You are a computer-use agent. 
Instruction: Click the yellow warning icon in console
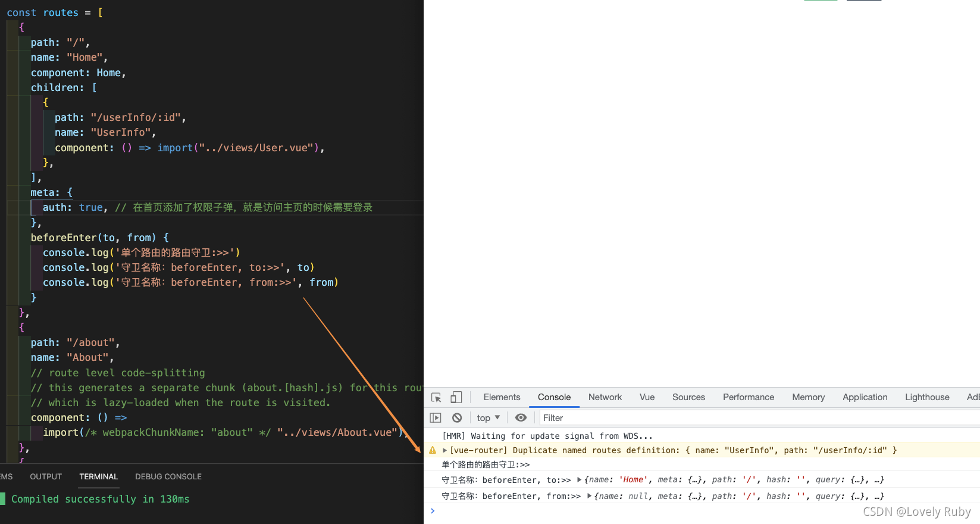(x=433, y=450)
